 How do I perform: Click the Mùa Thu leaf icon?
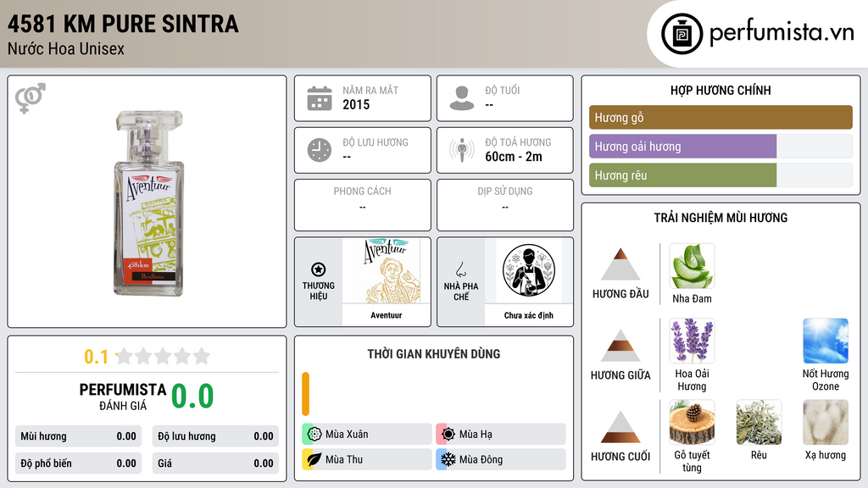314,459
